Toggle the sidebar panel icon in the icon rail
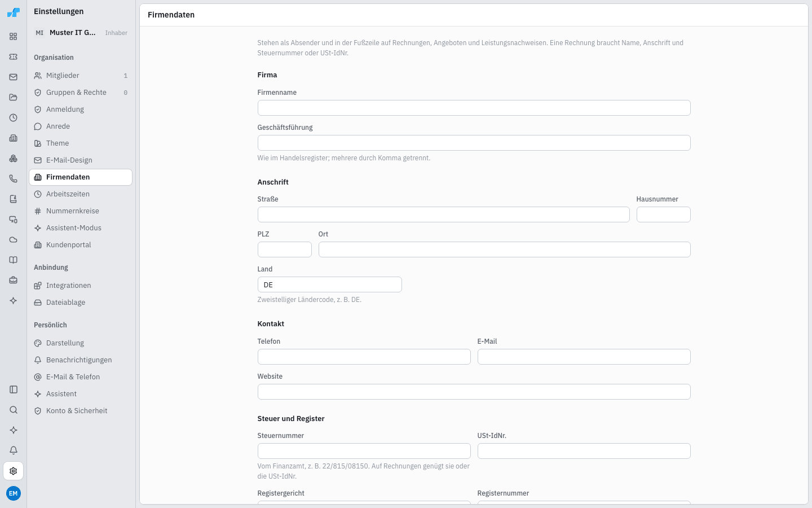This screenshot has height=508, width=812. (x=14, y=389)
